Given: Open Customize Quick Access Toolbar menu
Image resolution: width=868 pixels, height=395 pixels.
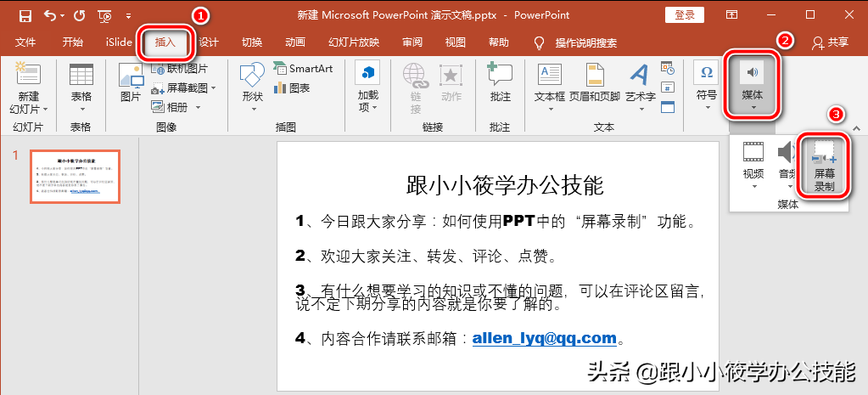Looking at the screenshot, I should [x=128, y=15].
